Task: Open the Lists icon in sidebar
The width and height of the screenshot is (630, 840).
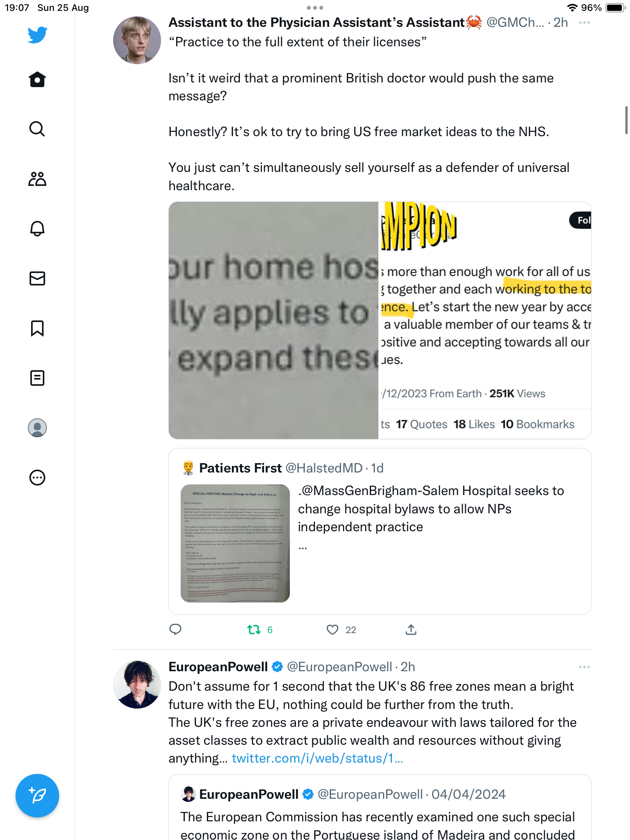Action: coord(37,378)
